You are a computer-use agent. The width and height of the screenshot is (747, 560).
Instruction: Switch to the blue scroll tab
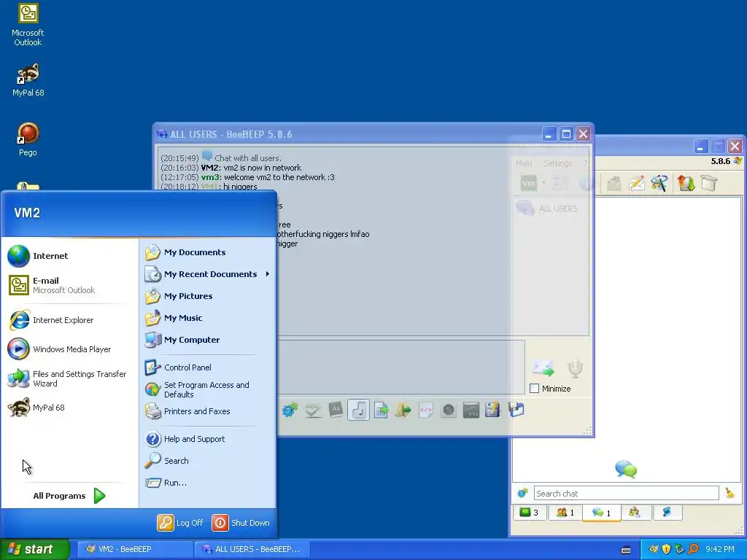[x=667, y=513]
